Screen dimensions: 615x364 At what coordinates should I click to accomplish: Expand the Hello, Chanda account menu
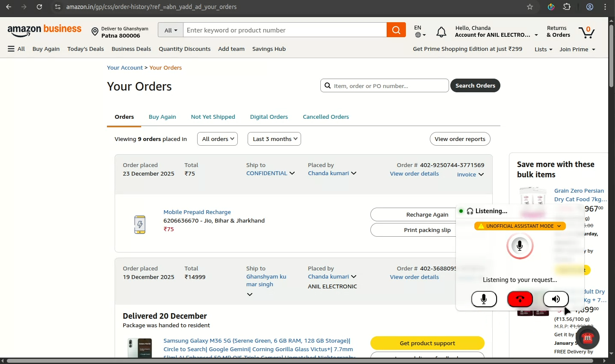pyautogui.click(x=497, y=32)
